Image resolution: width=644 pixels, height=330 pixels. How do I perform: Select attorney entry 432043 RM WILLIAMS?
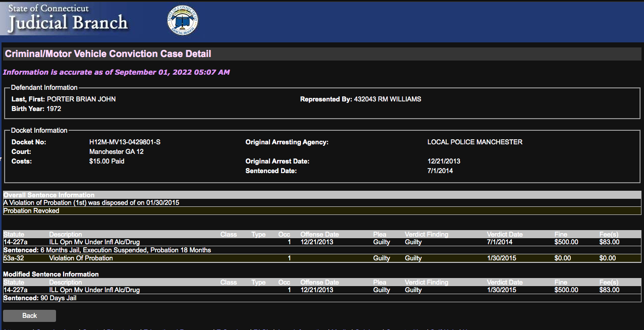point(388,99)
